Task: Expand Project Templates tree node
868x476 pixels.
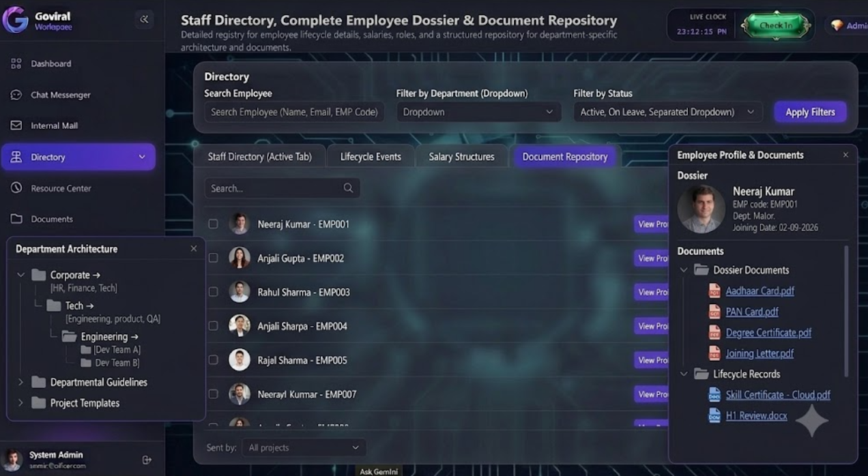Action: coord(20,403)
